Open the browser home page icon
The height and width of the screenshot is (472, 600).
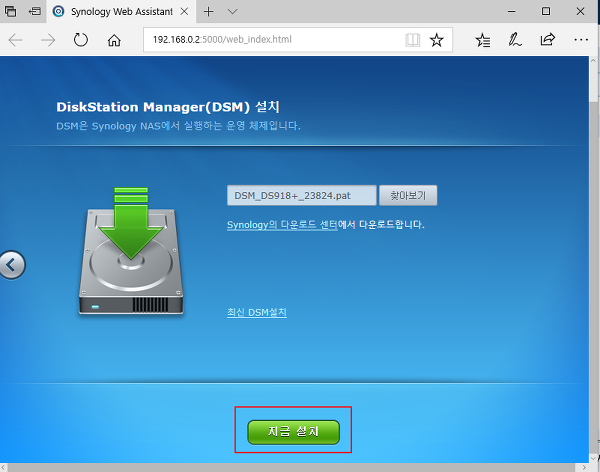[x=114, y=40]
